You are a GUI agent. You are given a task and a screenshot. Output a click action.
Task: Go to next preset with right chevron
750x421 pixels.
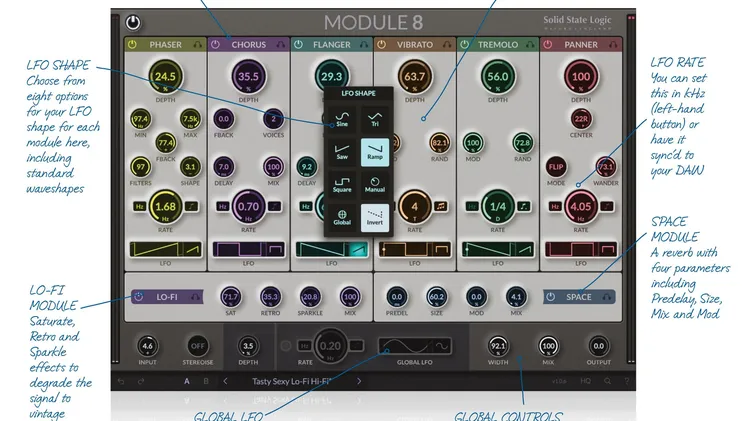point(359,381)
